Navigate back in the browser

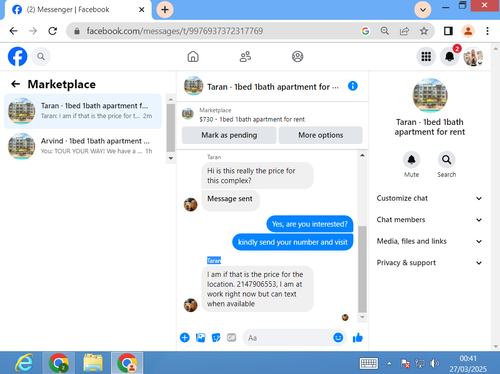13,31
